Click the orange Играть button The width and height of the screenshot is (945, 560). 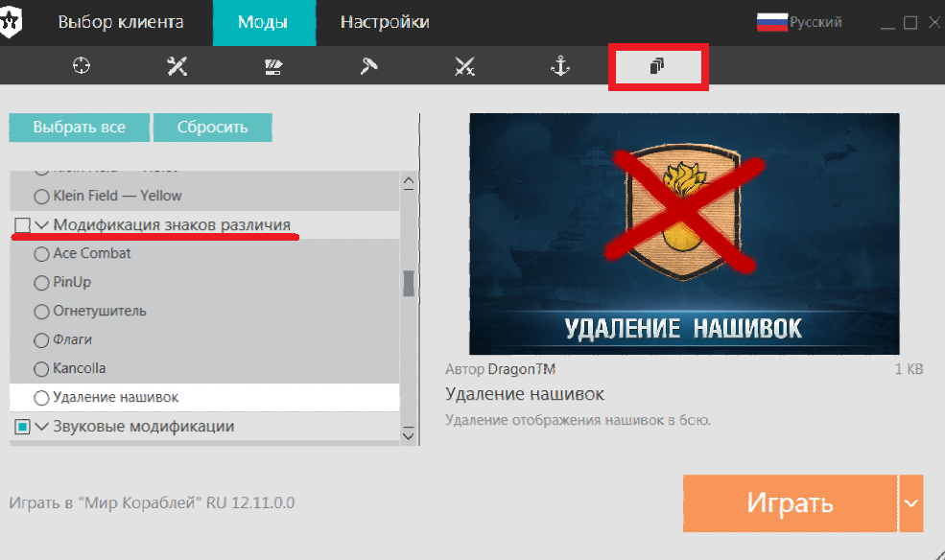pyautogui.click(x=791, y=503)
